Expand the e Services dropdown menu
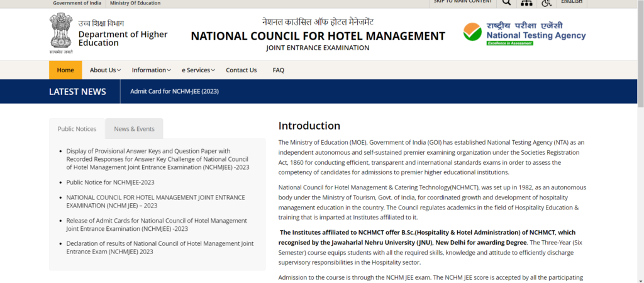Image resolution: width=644 pixels, height=283 pixels. [x=198, y=70]
